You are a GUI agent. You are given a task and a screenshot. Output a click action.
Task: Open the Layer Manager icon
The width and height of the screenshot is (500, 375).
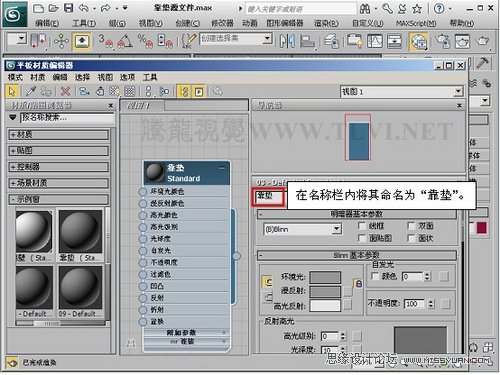(331, 41)
